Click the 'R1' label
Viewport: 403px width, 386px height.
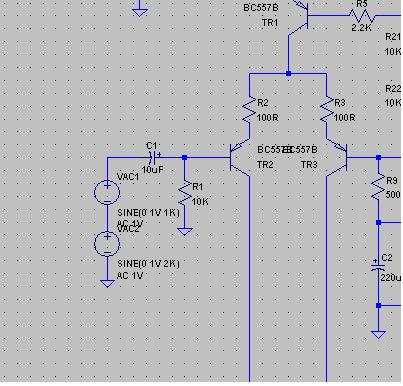pyautogui.click(x=198, y=187)
